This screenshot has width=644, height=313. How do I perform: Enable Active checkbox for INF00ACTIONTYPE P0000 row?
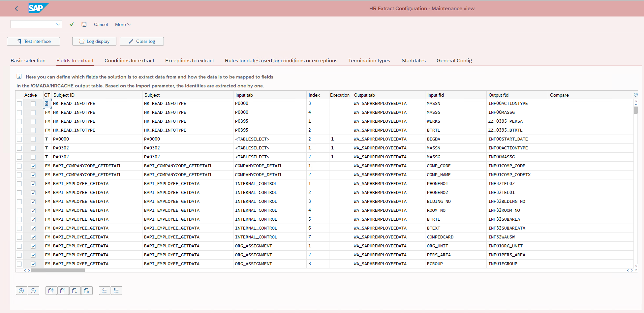click(x=33, y=104)
